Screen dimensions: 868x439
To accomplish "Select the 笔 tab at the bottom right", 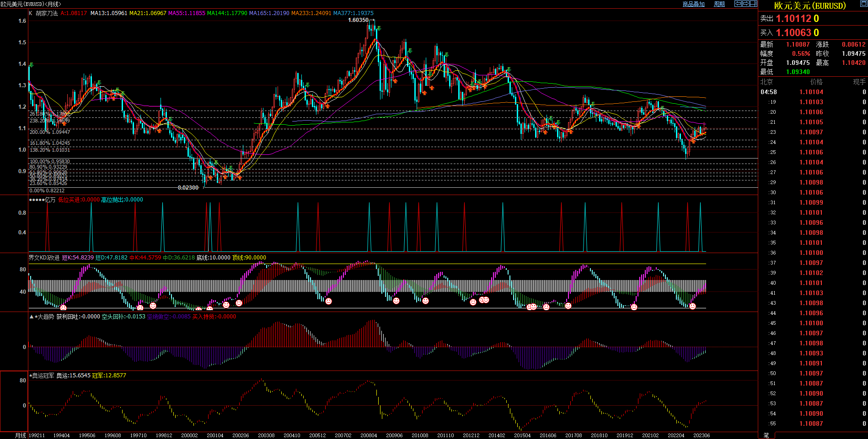I will coord(766,435).
